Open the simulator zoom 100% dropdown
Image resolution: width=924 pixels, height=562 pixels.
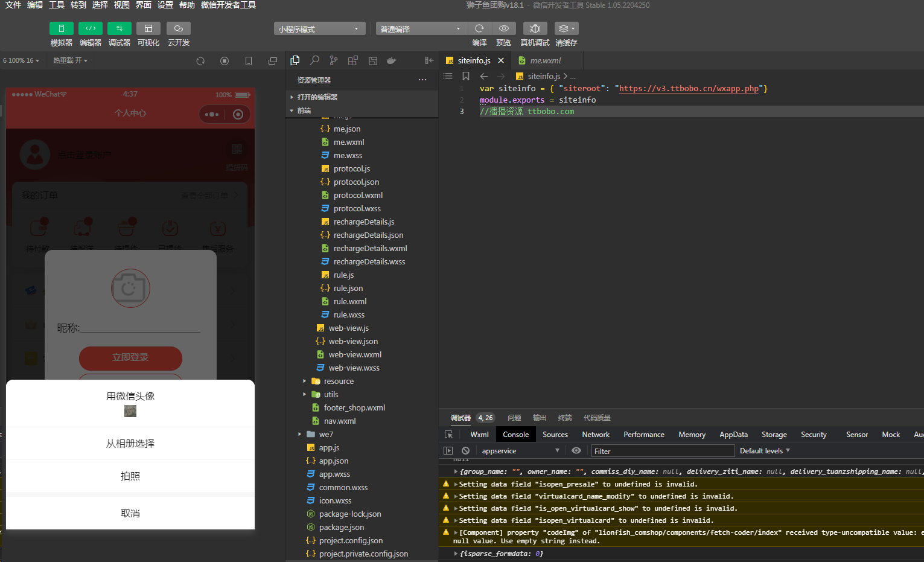click(21, 60)
